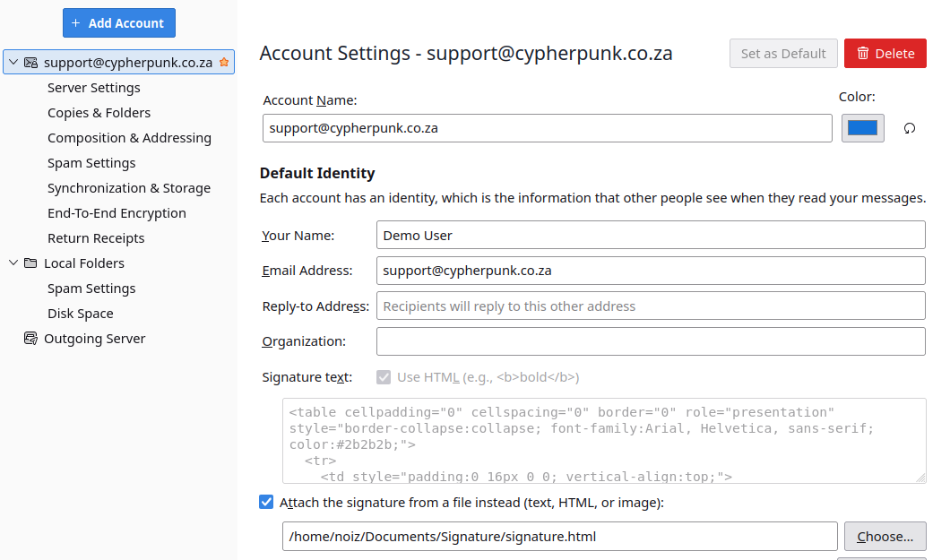Click the Set as Default button

(783, 53)
